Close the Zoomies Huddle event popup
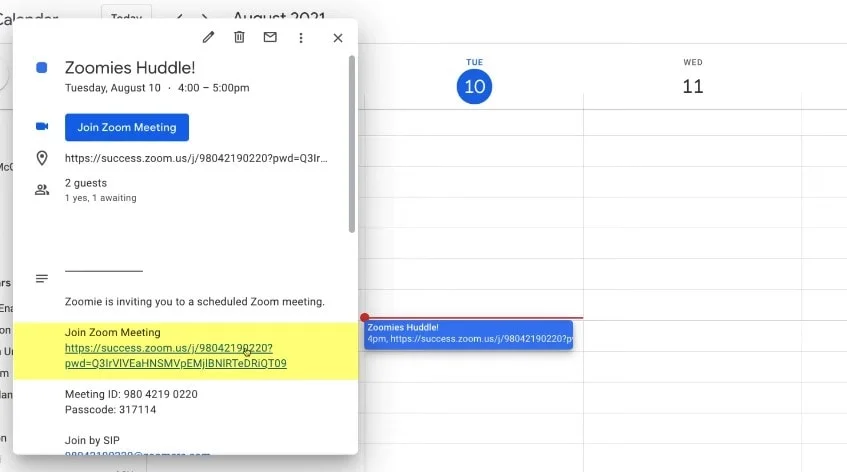The width and height of the screenshot is (847, 472). [x=338, y=38]
